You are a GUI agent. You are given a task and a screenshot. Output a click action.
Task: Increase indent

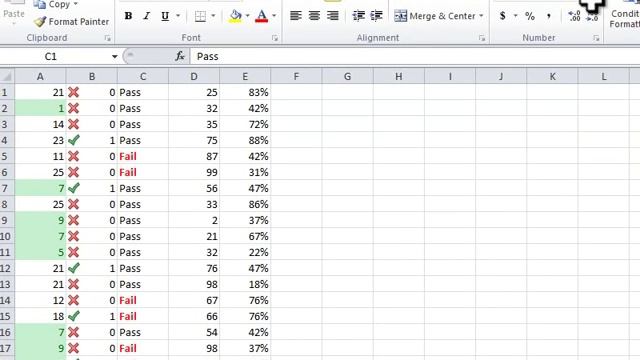(x=376, y=16)
